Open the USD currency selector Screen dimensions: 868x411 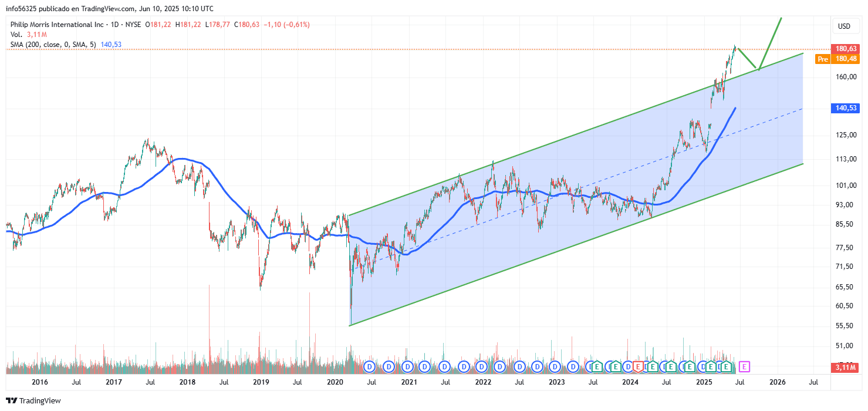point(844,26)
